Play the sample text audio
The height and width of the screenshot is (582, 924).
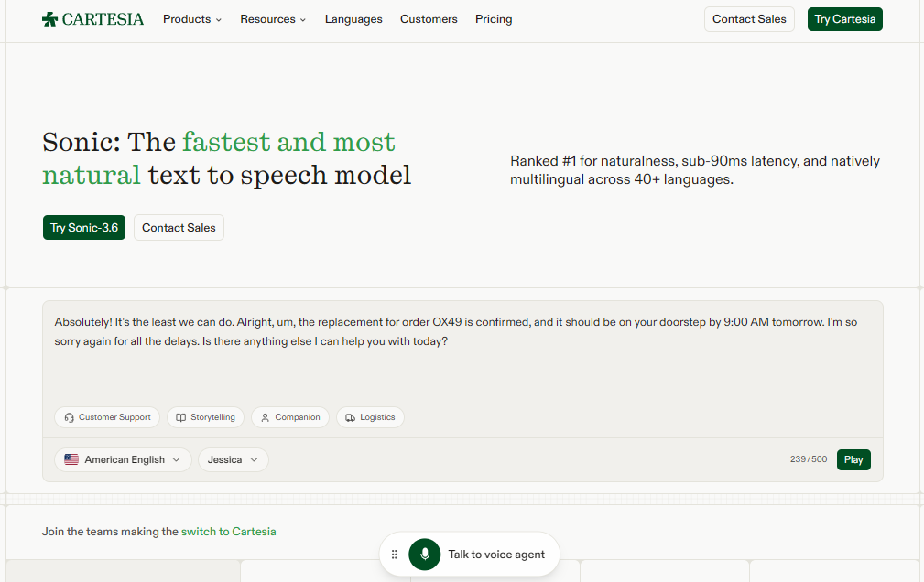pos(853,459)
